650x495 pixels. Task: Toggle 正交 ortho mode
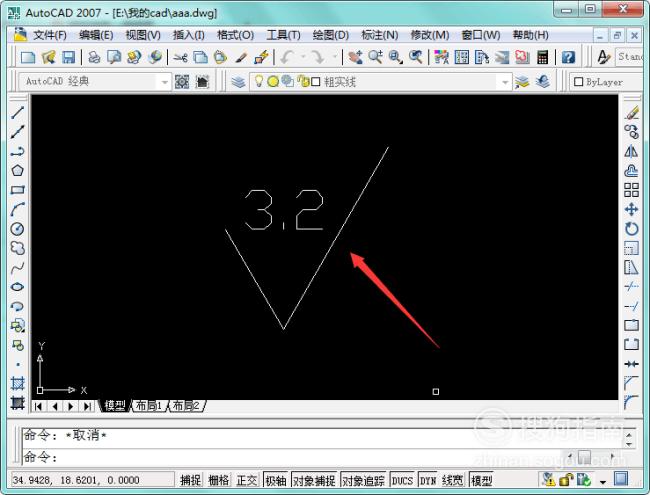pyautogui.click(x=247, y=480)
